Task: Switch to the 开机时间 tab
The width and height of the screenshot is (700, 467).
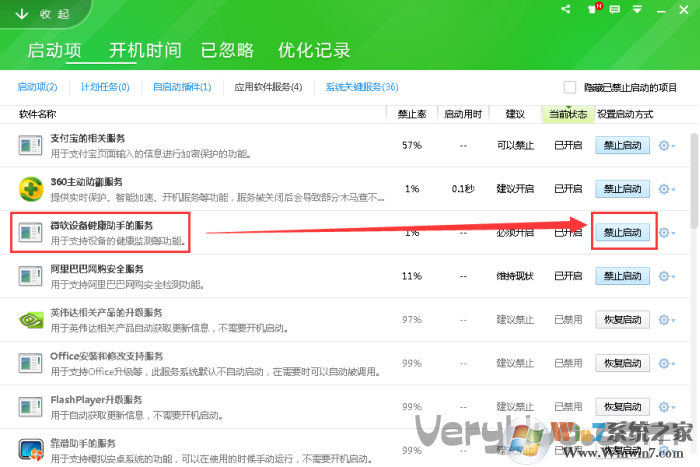Action: (x=146, y=50)
